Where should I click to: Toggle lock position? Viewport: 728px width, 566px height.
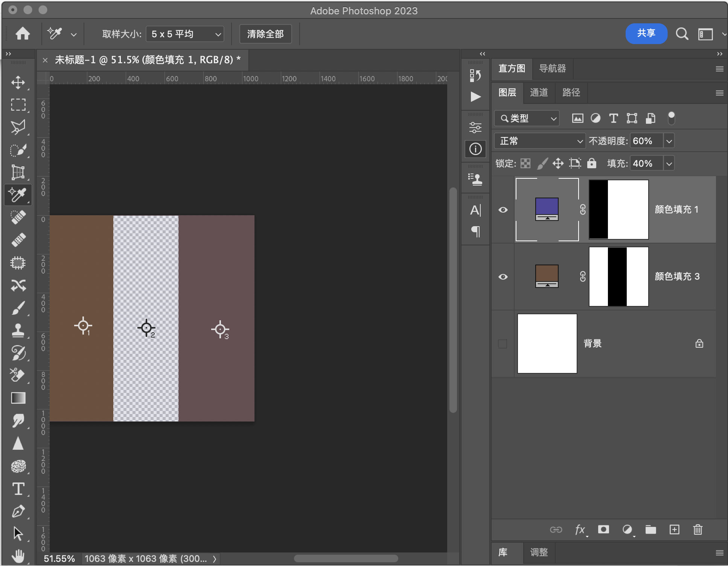[x=558, y=163]
